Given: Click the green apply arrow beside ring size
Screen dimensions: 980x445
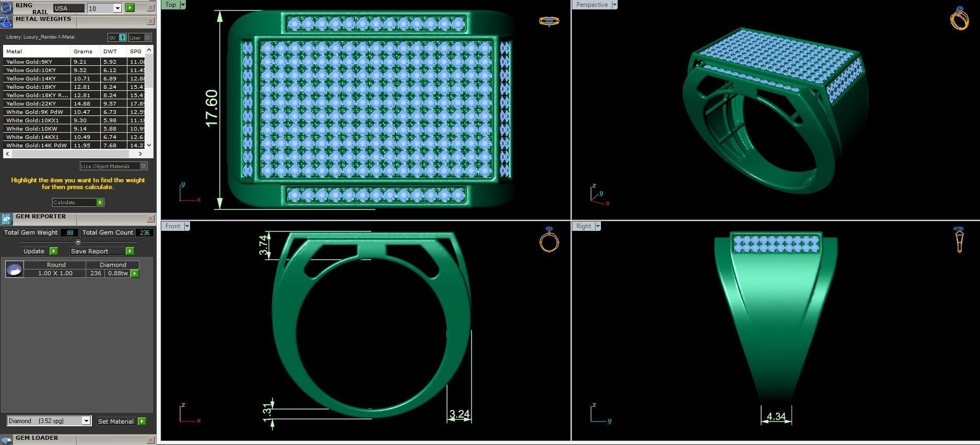Looking at the screenshot, I should click(130, 8).
